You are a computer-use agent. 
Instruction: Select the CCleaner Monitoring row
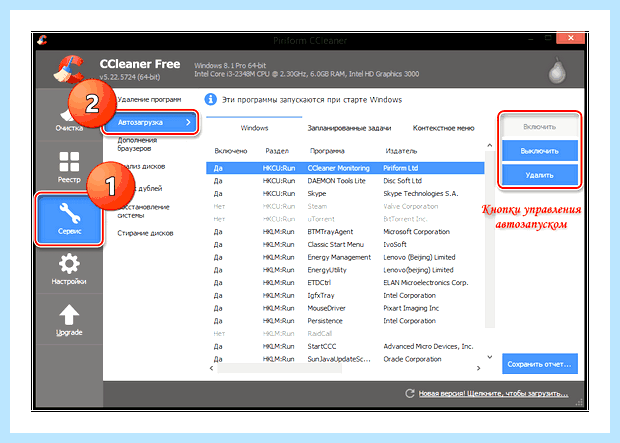[x=345, y=168]
